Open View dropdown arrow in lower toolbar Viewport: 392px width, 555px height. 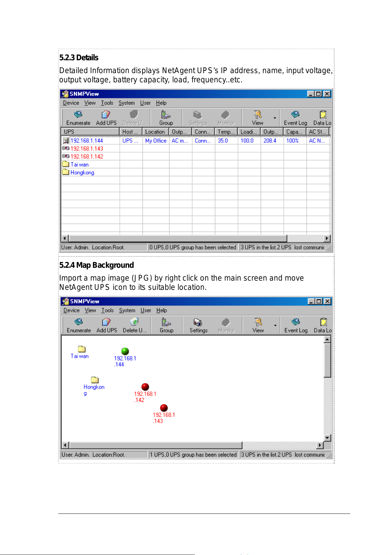point(275,325)
